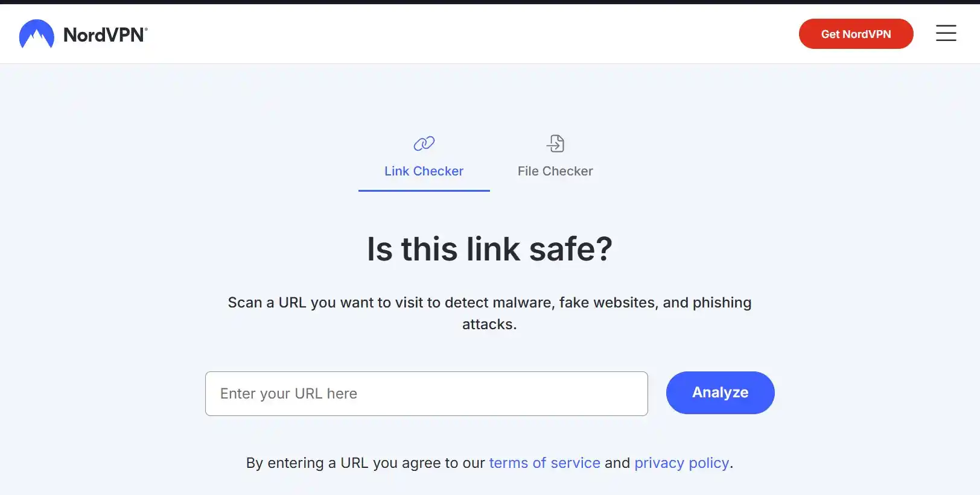
Task: Click the chain-link icon above Link Checker
Action: 424,143
